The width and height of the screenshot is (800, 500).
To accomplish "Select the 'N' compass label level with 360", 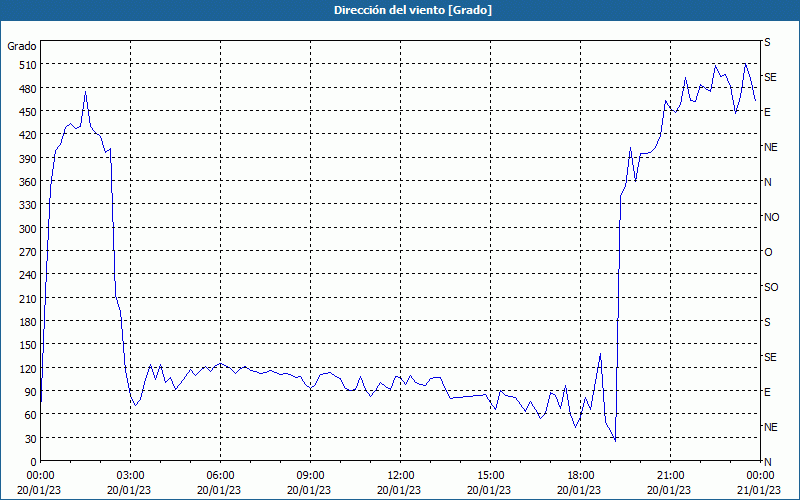I will (767, 182).
